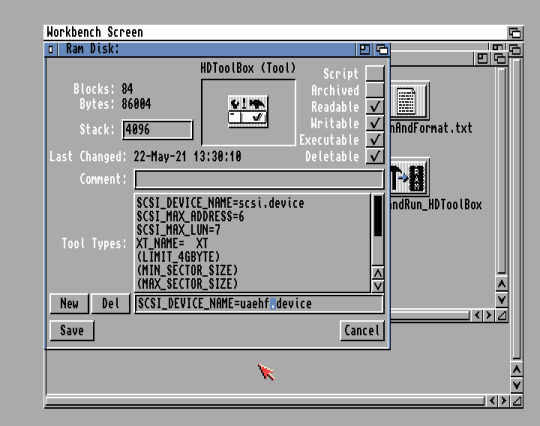Click the Bytes value 86004
Image resolution: width=540 pixels, height=426 pixels.
136,104
